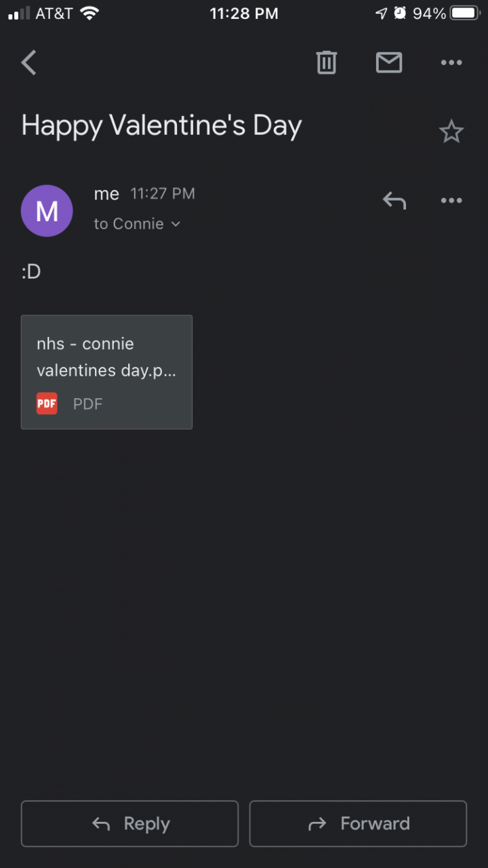Tap the purple M sender avatar
488x868 pixels.
click(47, 211)
